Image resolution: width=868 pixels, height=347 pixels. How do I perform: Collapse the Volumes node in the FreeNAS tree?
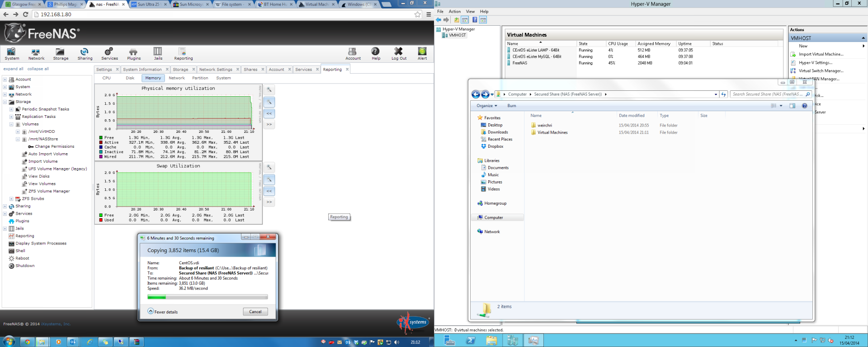pos(11,124)
